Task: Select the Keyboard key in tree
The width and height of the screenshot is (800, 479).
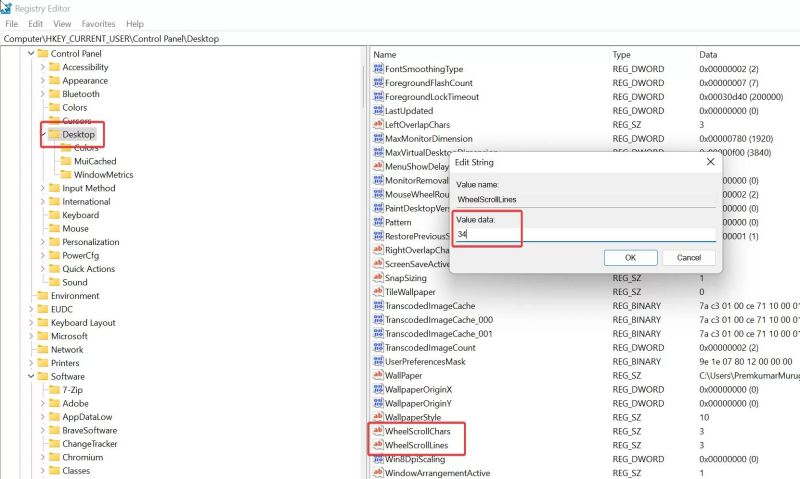Action: tap(81, 215)
